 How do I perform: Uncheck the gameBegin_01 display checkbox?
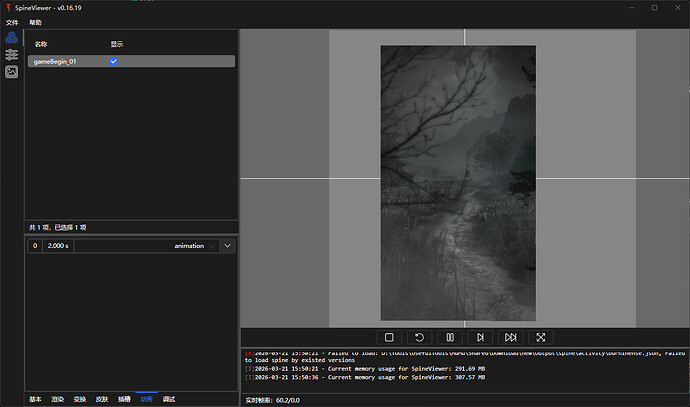[x=113, y=61]
